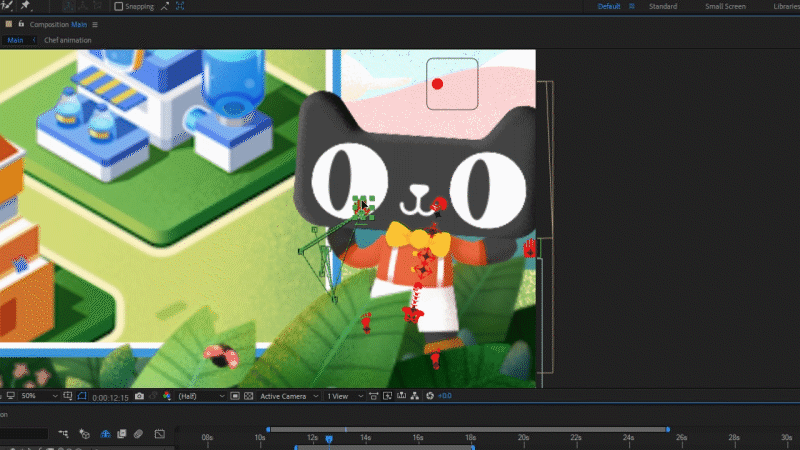Viewport: 800px width, 450px height.
Task: Toggle the region of interest
Action: point(235,396)
